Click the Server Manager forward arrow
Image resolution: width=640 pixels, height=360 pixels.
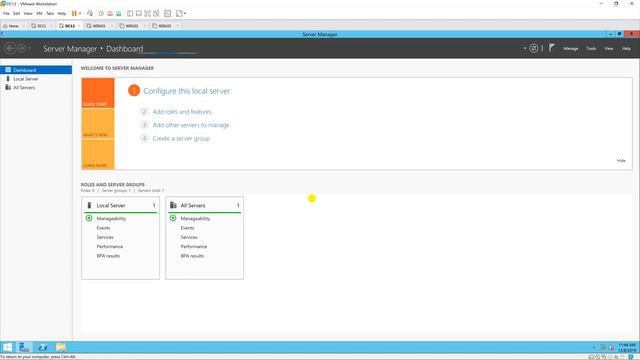[21, 49]
